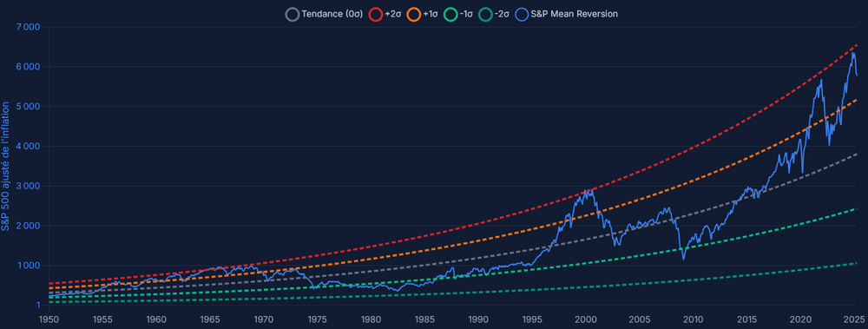Click the 2010 x-axis label
The image size is (868, 329).
click(x=693, y=319)
